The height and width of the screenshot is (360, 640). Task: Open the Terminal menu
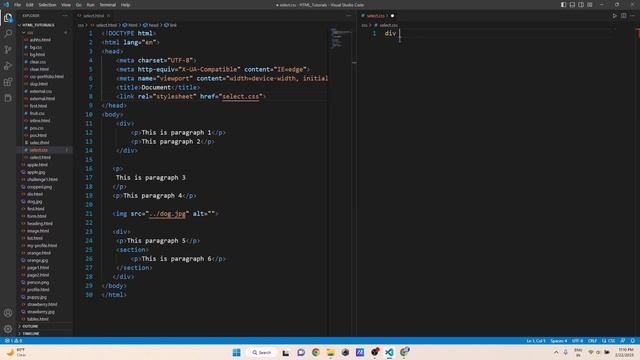108,5
